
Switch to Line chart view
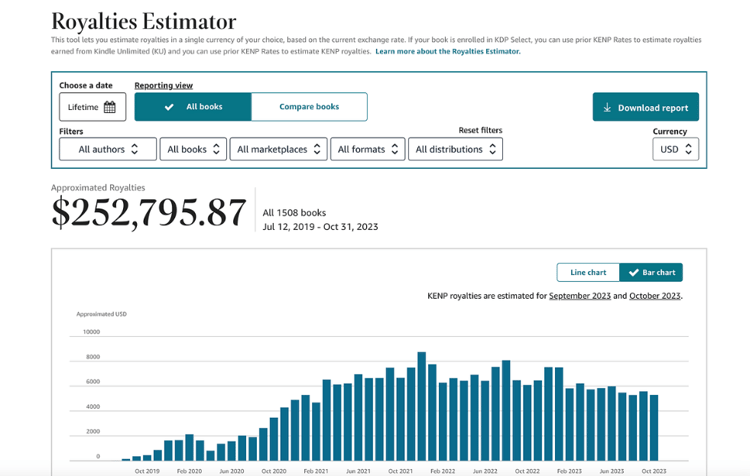pyautogui.click(x=588, y=272)
